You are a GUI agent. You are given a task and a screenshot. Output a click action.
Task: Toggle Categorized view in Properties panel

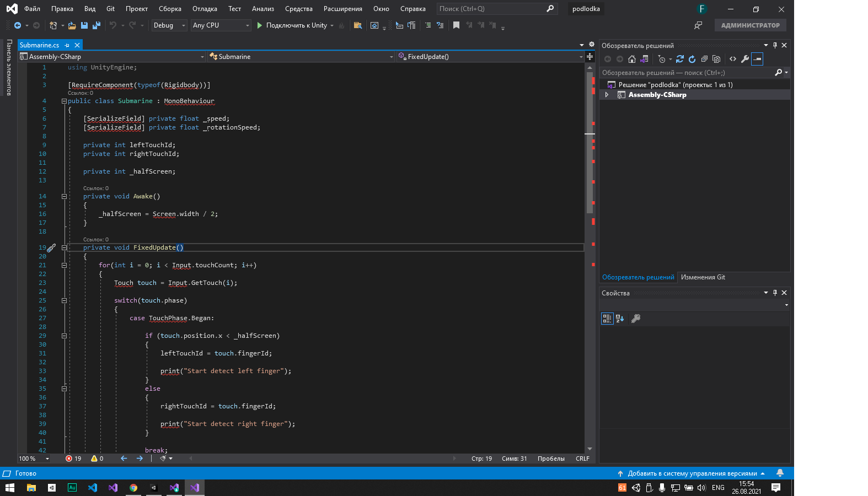click(x=607, y=319)
